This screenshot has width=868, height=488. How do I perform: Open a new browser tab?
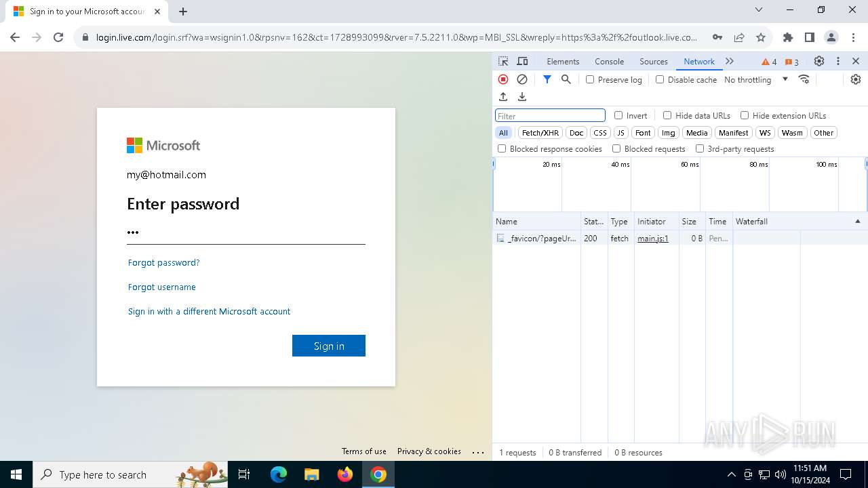click(183, 11)
